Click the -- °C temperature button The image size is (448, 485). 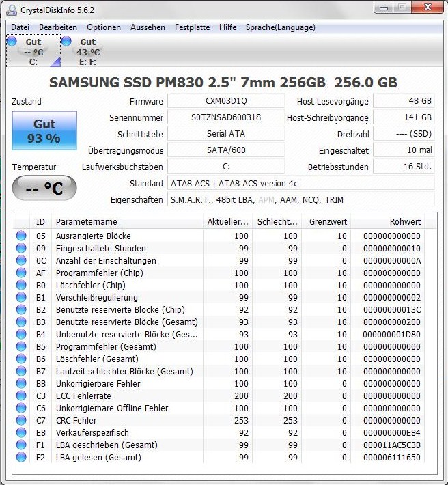coord(44,188)
